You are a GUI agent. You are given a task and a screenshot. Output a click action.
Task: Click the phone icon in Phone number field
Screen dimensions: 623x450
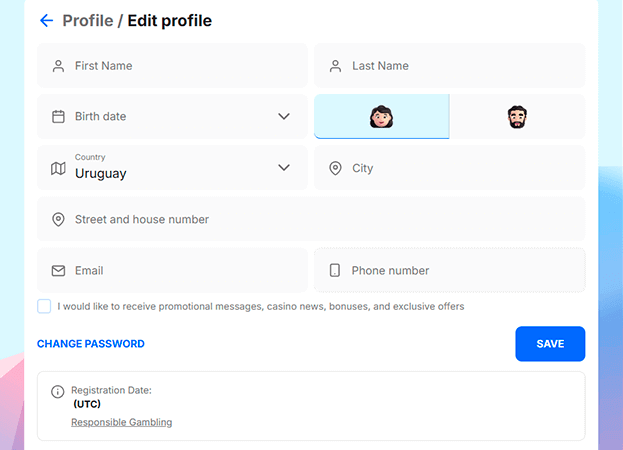tap(335, 270)
